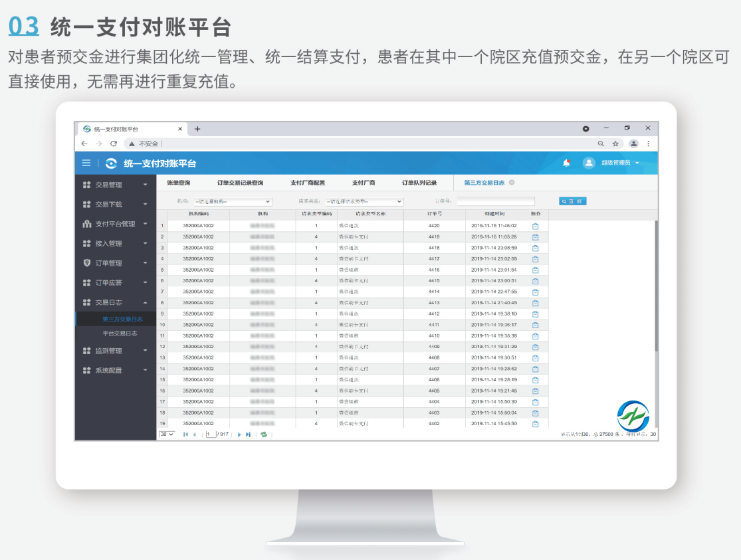Open the 请求类型 selection dropdown
This screenshot has width=741, height=560.
[364, 202]
